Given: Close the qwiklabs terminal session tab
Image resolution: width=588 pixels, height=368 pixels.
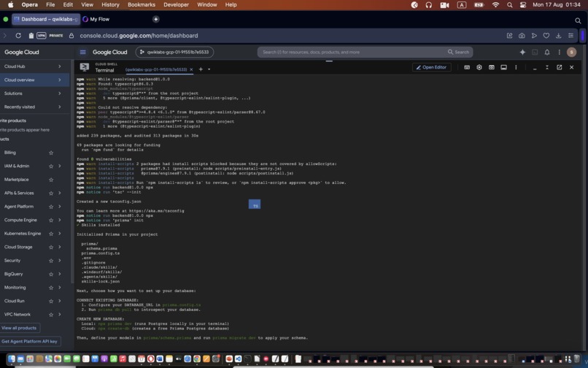Looking at the screenshot, I should pyautogui.click(x=191, y=69).
